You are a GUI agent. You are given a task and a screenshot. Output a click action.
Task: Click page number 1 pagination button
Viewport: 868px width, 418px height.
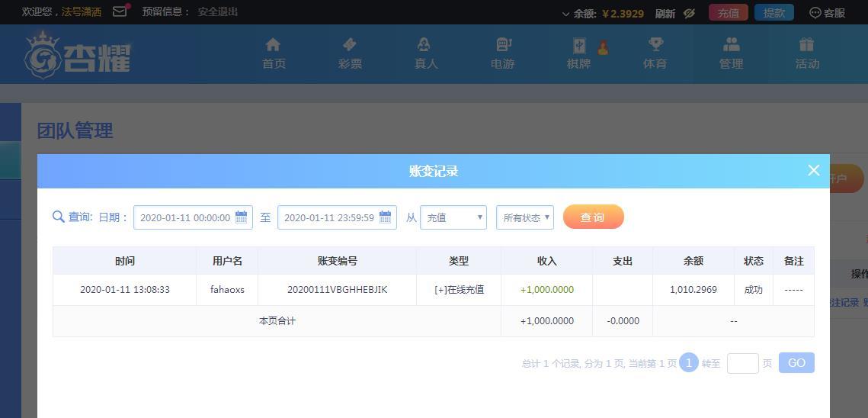(x=689, y=362)
